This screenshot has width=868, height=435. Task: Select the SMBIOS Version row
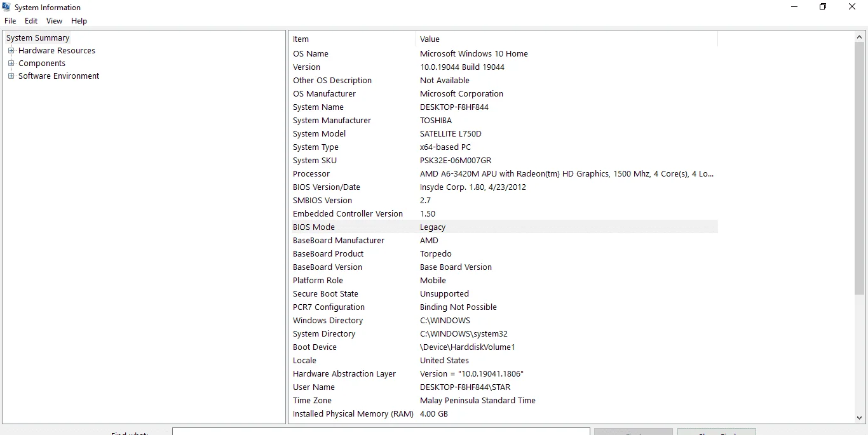503,201
